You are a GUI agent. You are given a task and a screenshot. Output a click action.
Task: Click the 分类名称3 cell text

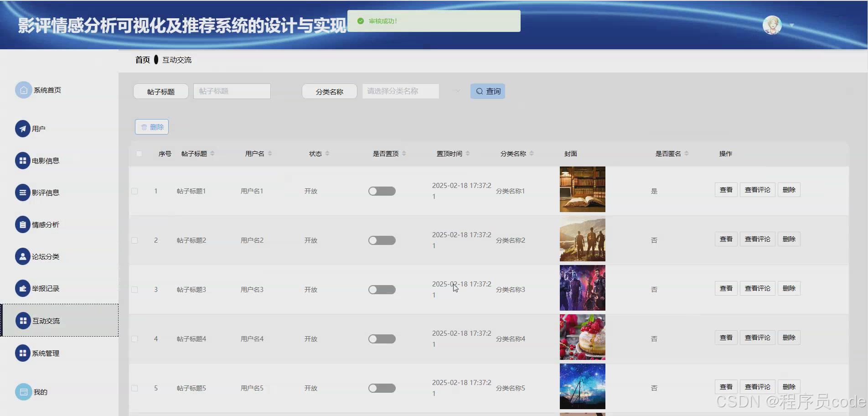[x=511, y=290]
